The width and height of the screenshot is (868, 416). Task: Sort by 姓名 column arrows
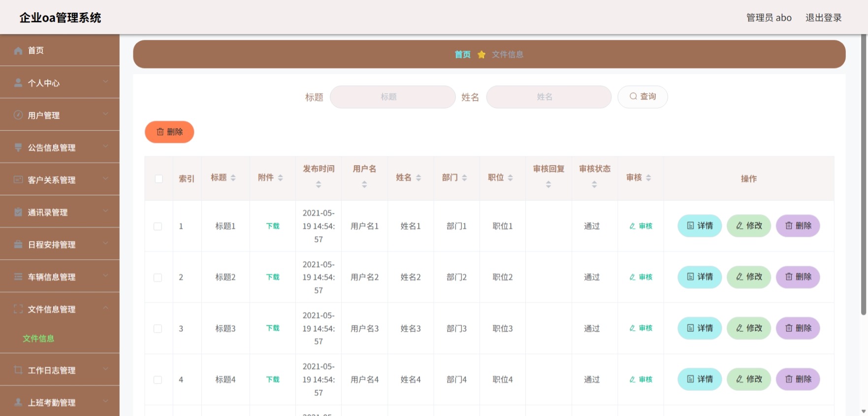tap(418, 178)
